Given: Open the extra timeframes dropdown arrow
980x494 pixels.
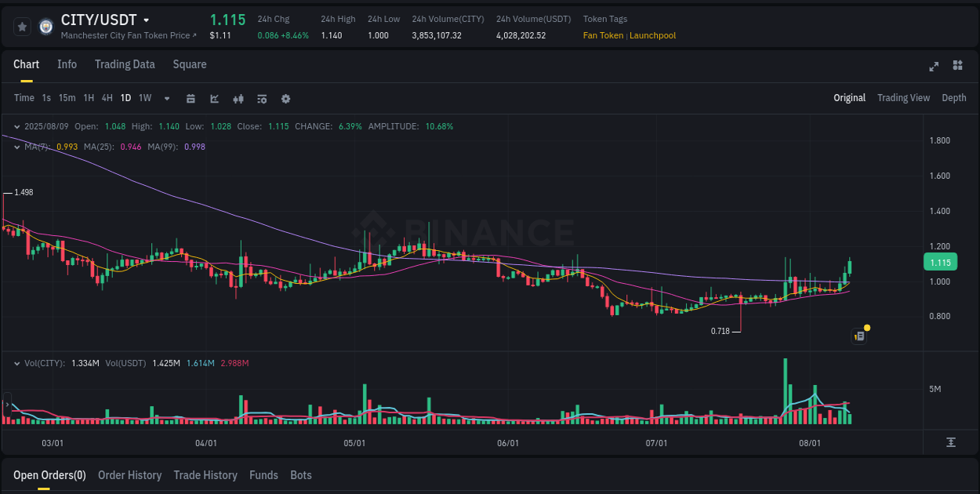Looking at the screenshot, I should pos(166,98).
